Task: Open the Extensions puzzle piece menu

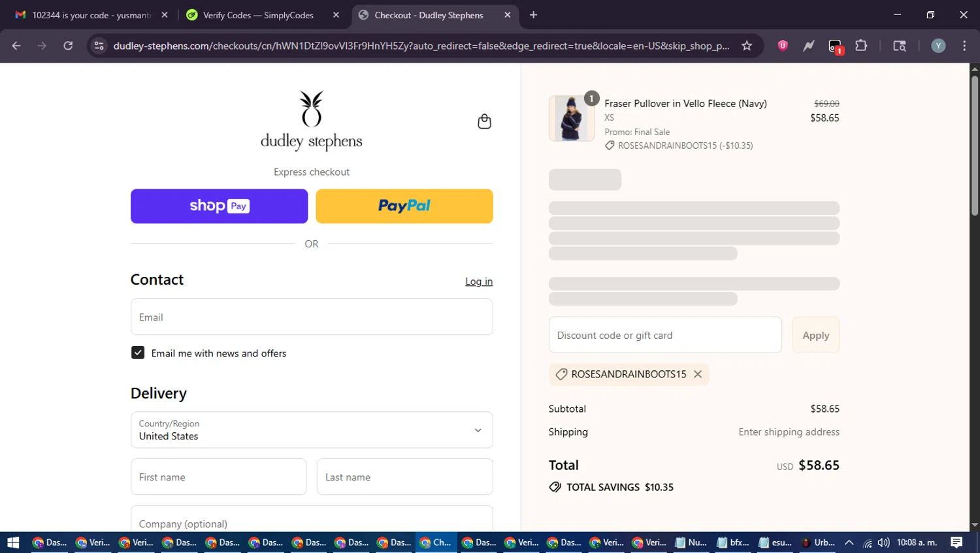Action: pos(861,46)
